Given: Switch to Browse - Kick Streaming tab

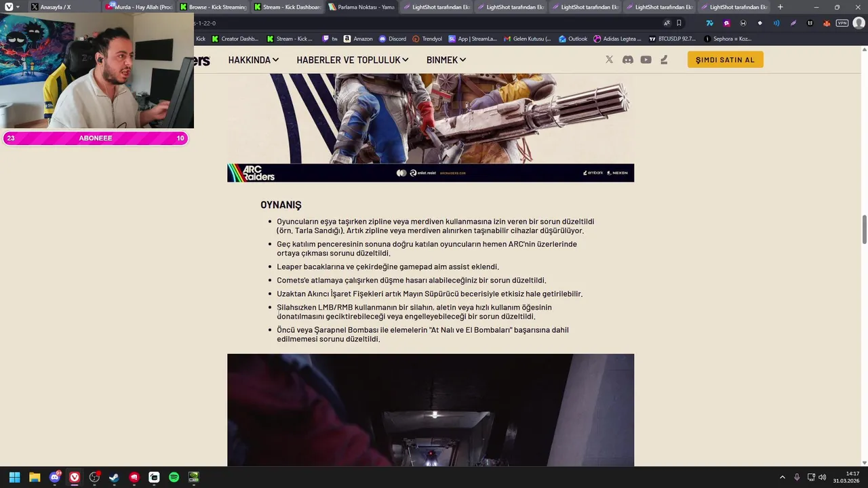Looking at the screenshot, I should pos(214,7).
